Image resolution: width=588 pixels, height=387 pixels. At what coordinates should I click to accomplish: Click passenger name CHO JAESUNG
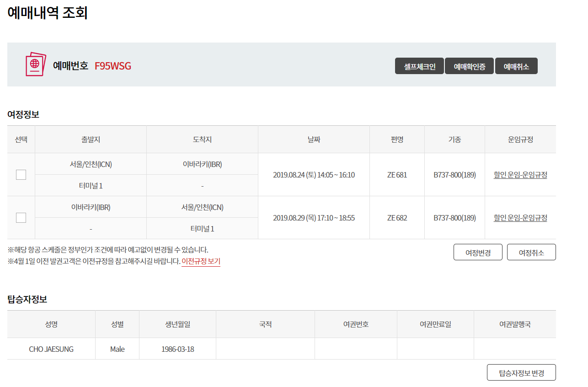click(x=51, y=349)
